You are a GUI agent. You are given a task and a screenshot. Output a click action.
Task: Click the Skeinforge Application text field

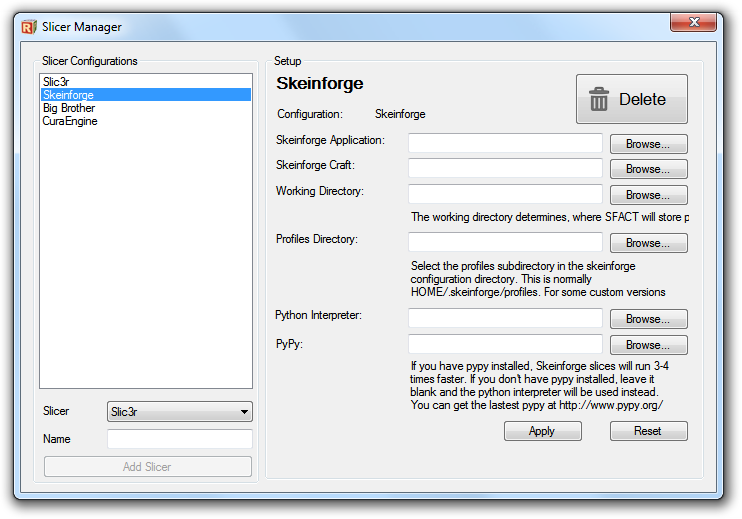click(505, 143)
